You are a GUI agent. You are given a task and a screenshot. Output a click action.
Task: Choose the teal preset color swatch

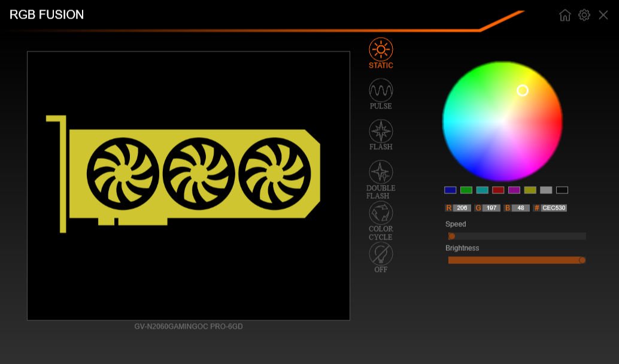click(x=482, y=190)
